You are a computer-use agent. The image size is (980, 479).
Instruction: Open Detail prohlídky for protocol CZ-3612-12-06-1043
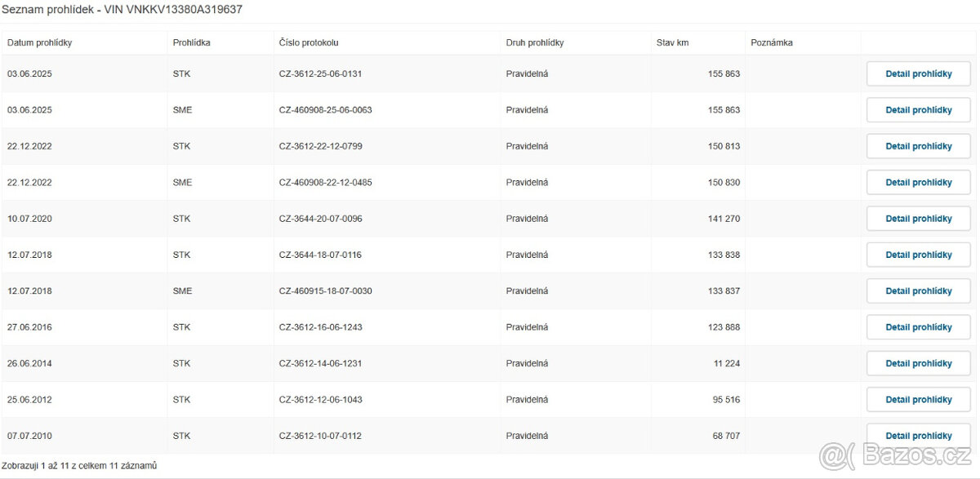click(918, 400)
